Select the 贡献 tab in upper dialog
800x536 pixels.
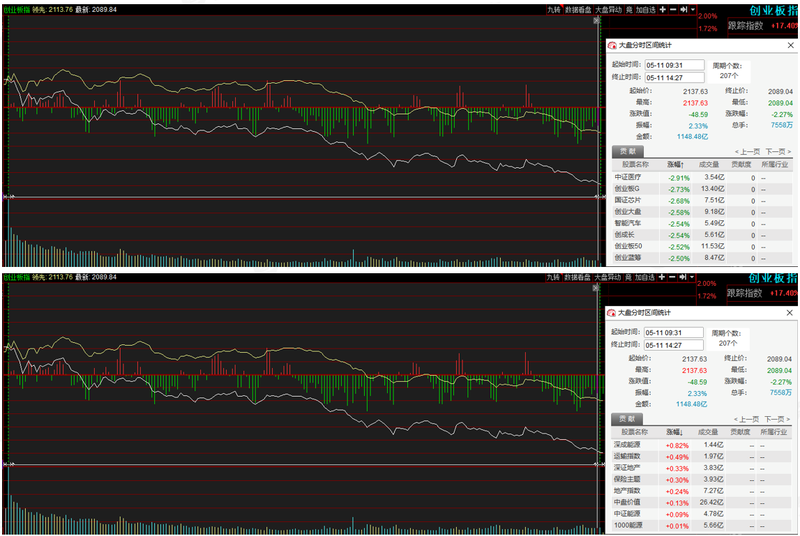click(628, 151)
